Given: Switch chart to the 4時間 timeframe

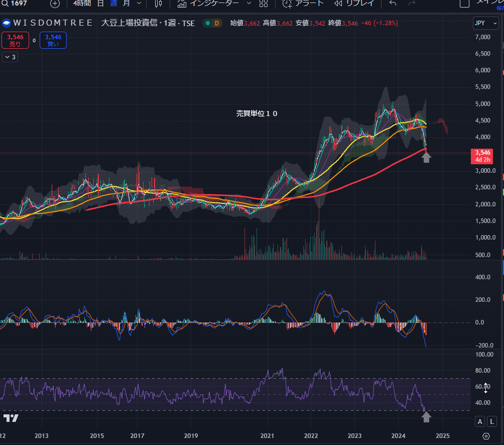Looking at the screenshot, I should 82,3.
